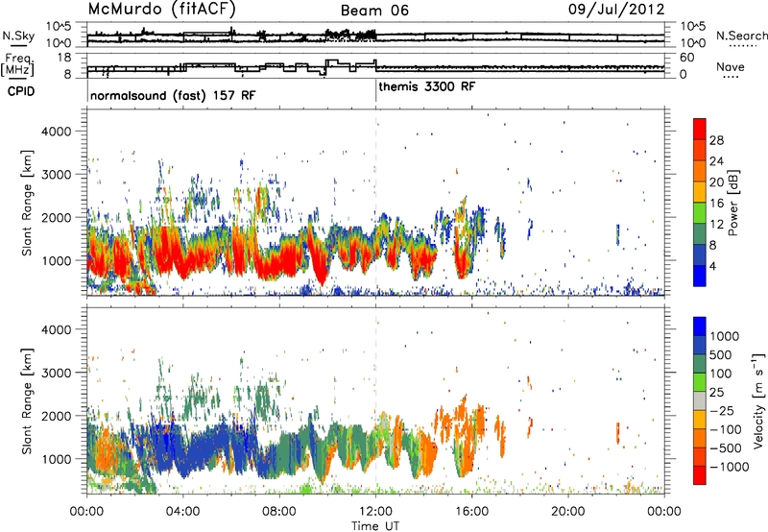The image size is (768, 532).
Task: Click the 'Nave' legend label
Action: point(731,67)
